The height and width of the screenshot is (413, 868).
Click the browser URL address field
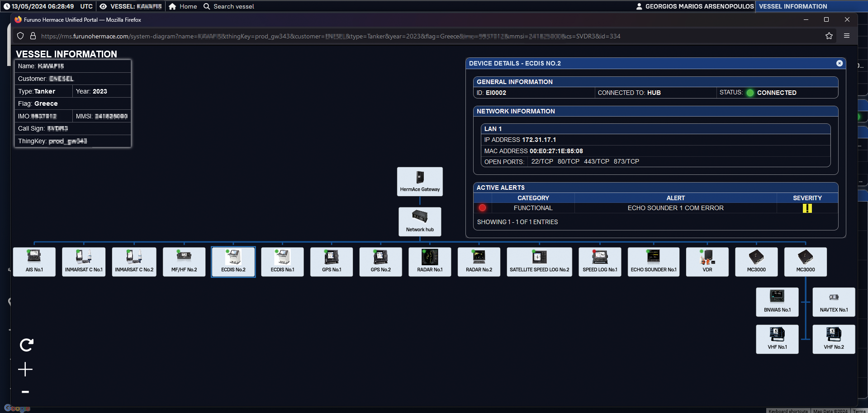pos(330,36)
